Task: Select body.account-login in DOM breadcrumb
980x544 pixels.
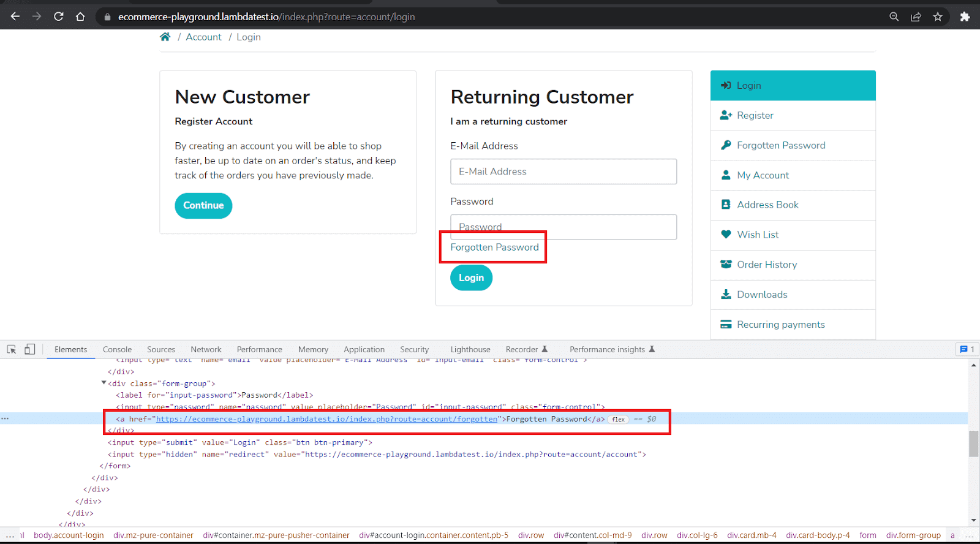Action: coord(69,535)
